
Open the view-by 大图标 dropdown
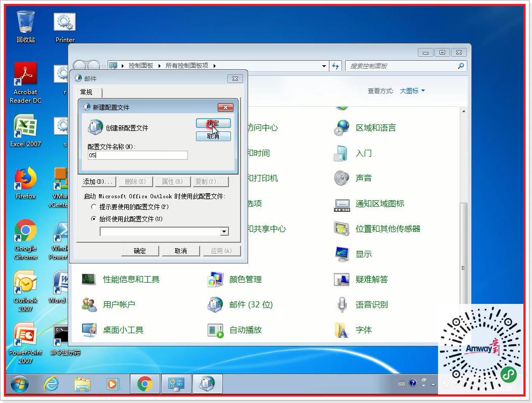(x=412, y=91)
